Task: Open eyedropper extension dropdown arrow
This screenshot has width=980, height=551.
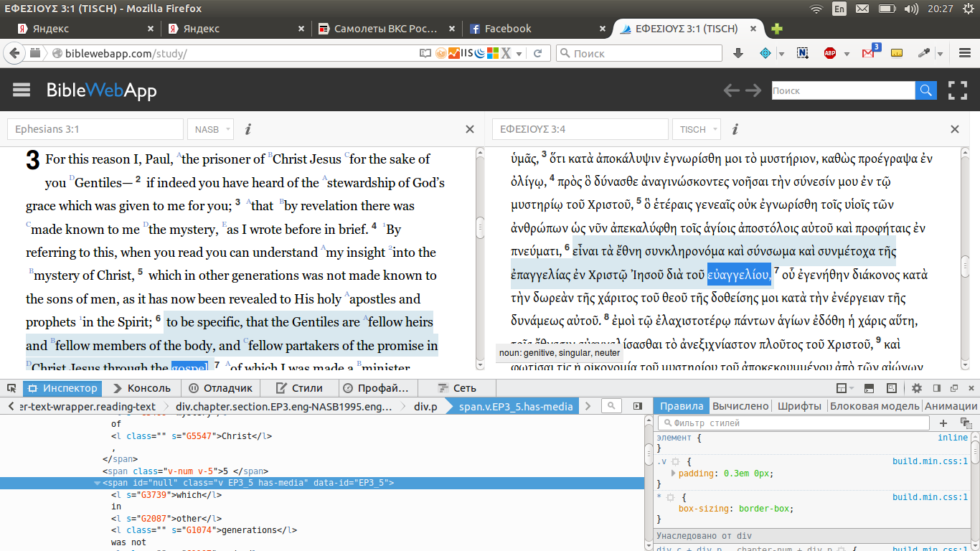Action: pos(940,54)
